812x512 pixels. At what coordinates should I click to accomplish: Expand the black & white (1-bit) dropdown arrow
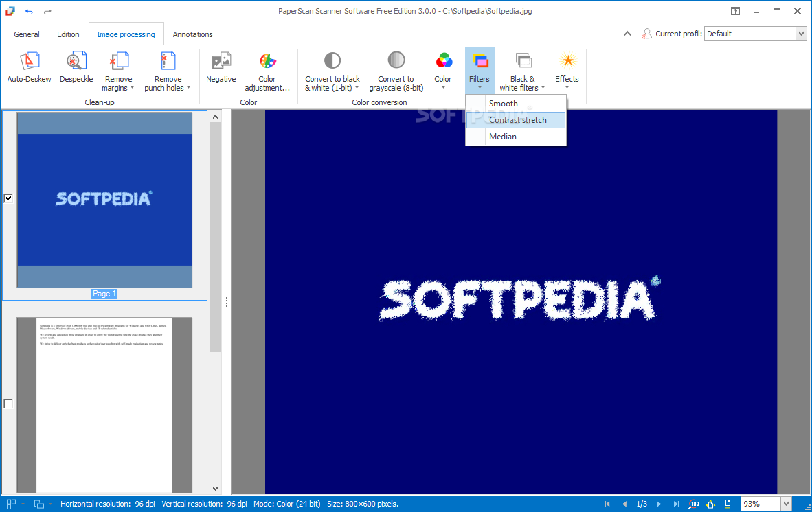click(x=357, y=88)
